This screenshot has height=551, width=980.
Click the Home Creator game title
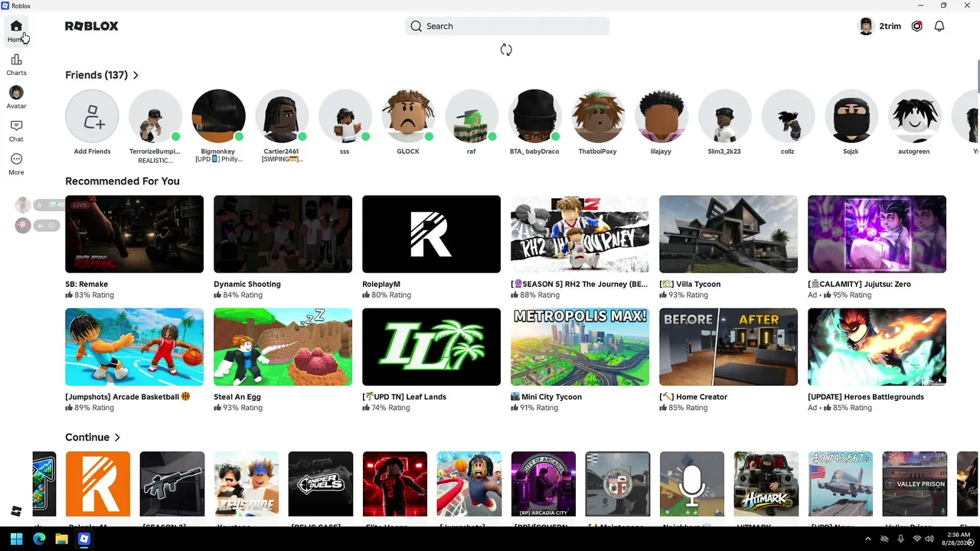click(x=694, y=396)
